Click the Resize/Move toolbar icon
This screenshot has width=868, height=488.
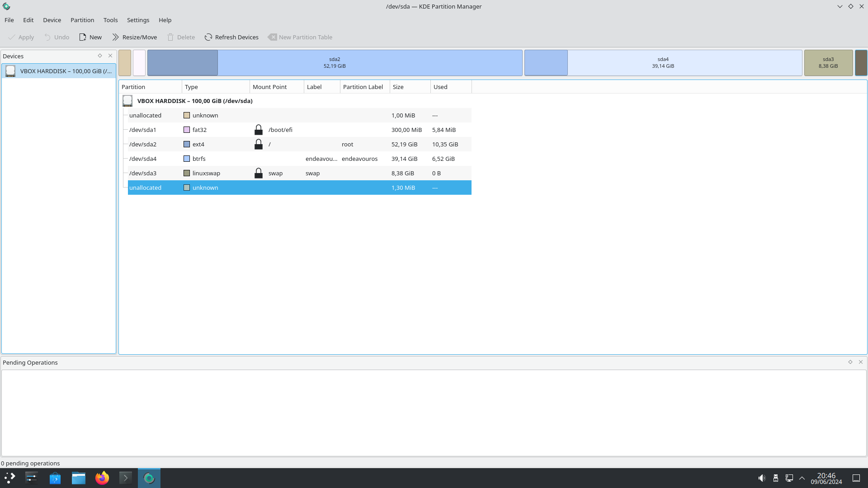coord(116,37)
